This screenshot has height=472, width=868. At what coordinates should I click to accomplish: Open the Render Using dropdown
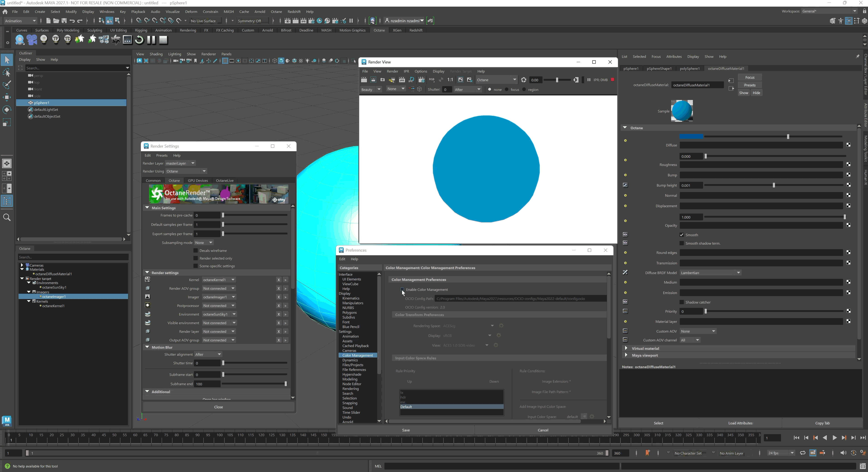pyautogui.click(x=186, y=171)
